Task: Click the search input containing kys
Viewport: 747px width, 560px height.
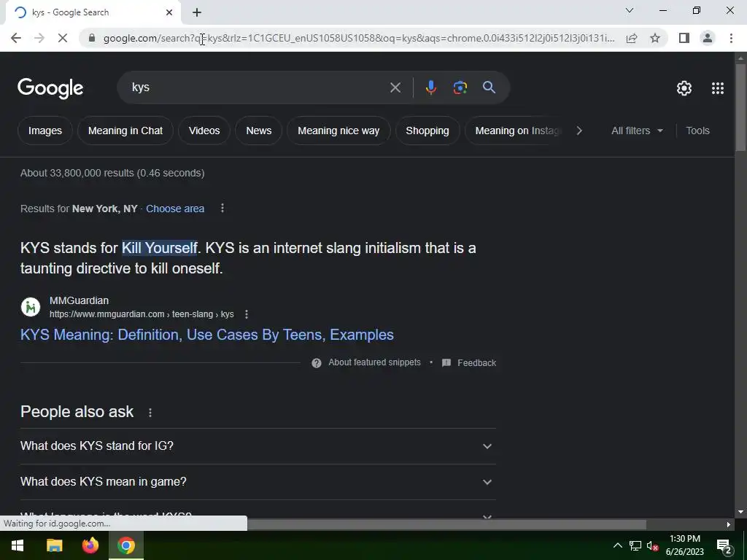Action: 258,87
